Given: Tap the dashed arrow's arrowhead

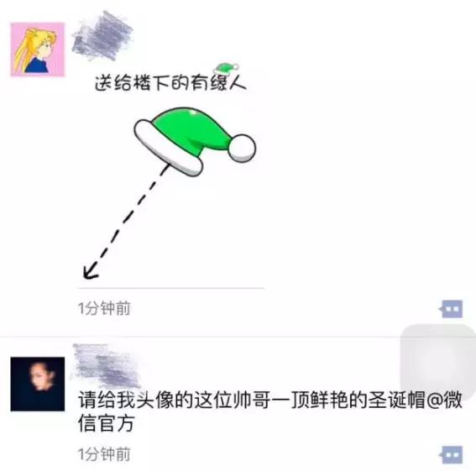Looking at the screenshot, I should point(91,271).
